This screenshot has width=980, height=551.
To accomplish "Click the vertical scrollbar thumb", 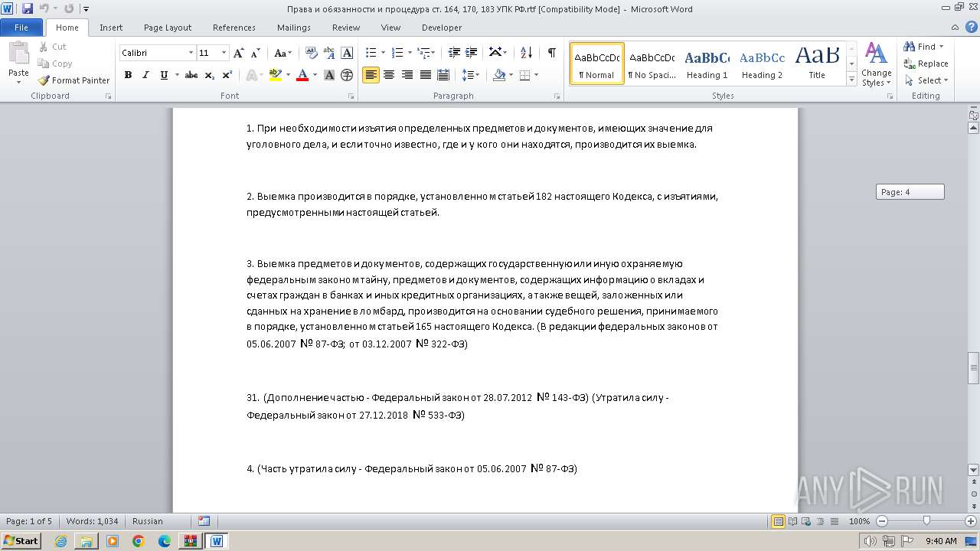I will click(973, 368).
